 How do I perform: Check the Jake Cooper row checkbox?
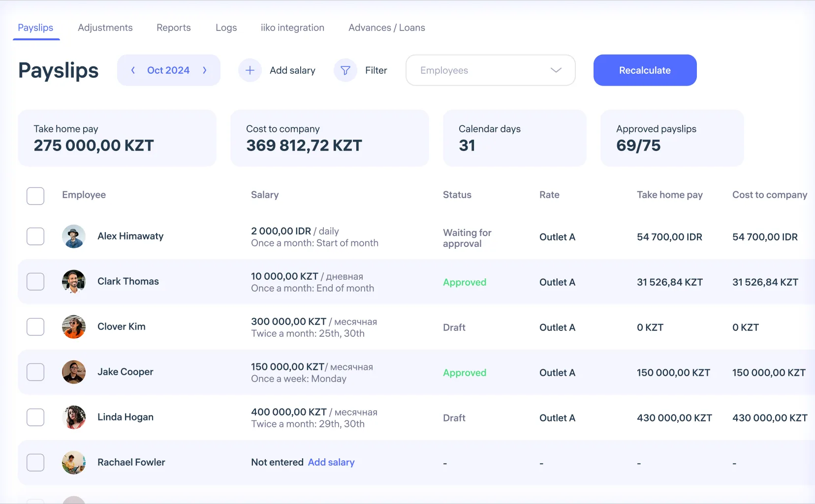point(35,372)
